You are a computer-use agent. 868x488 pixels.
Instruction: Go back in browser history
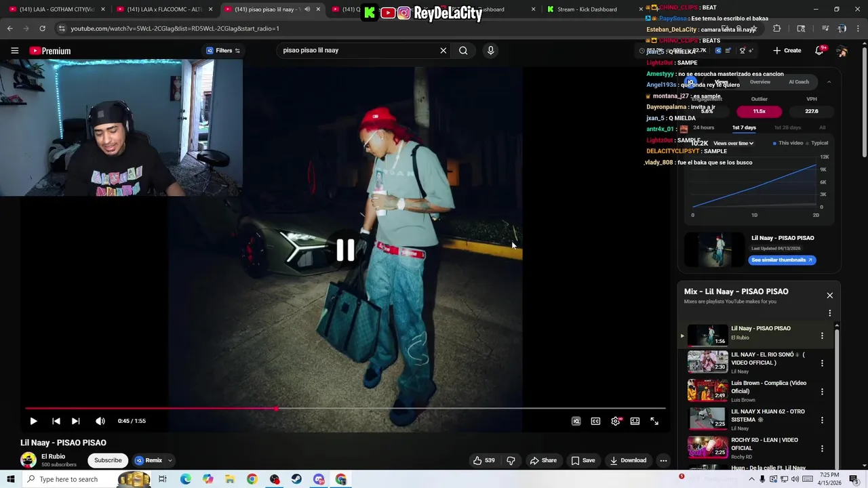9,28
